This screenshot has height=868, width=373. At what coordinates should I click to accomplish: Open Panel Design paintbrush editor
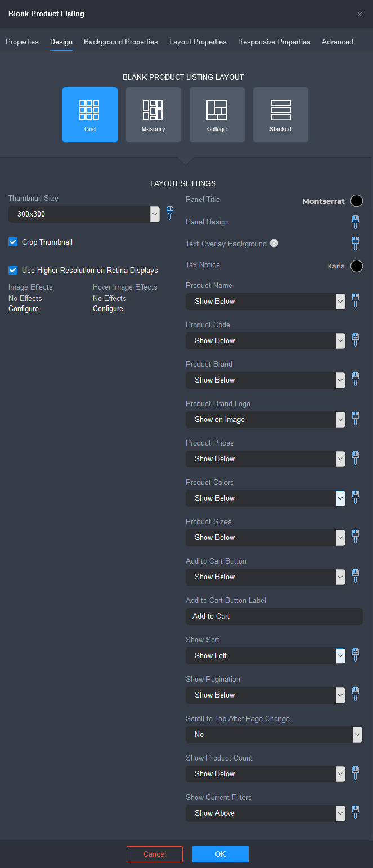click(x=356, y=222)
